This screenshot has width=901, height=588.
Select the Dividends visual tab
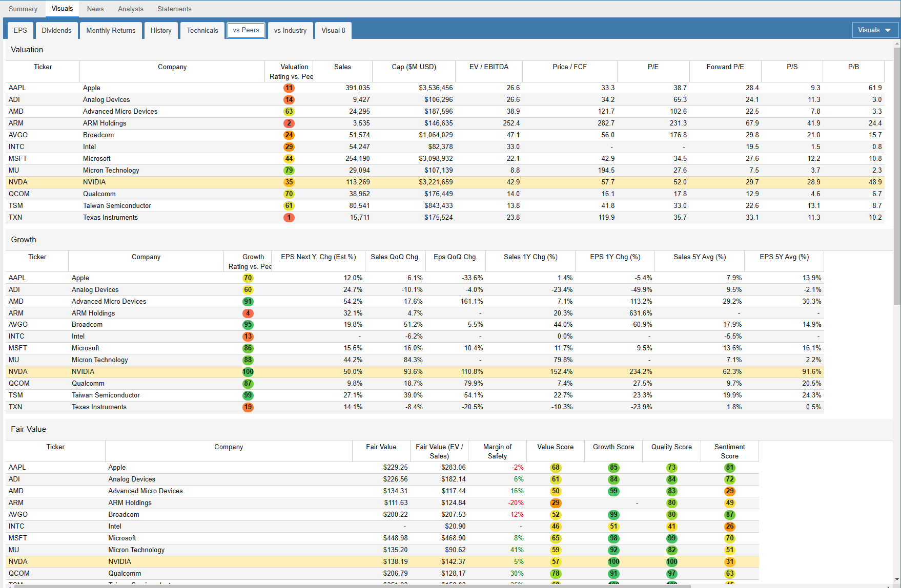56,30
